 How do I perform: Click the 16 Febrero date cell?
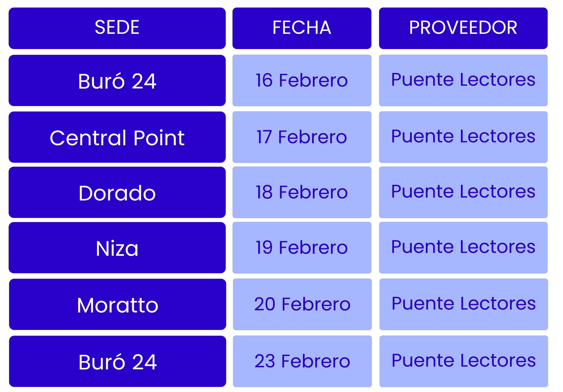[302, 80]
